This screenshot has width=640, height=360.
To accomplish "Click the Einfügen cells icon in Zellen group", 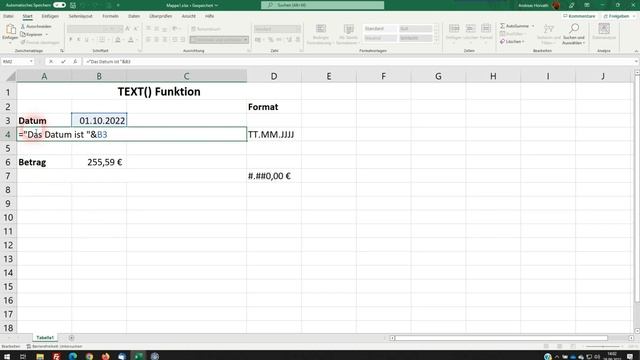I will click(454, 28).
